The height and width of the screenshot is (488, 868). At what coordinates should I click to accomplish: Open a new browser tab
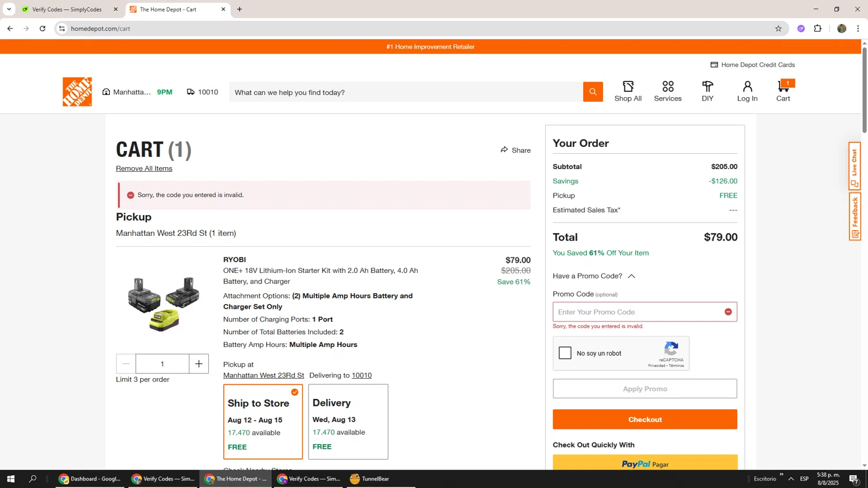pos(240,9)
